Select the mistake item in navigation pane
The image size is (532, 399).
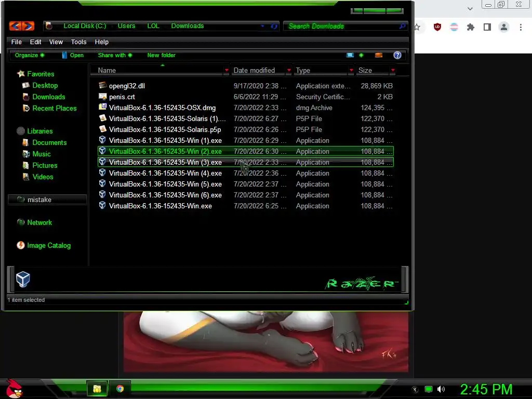tap(47, 200)
